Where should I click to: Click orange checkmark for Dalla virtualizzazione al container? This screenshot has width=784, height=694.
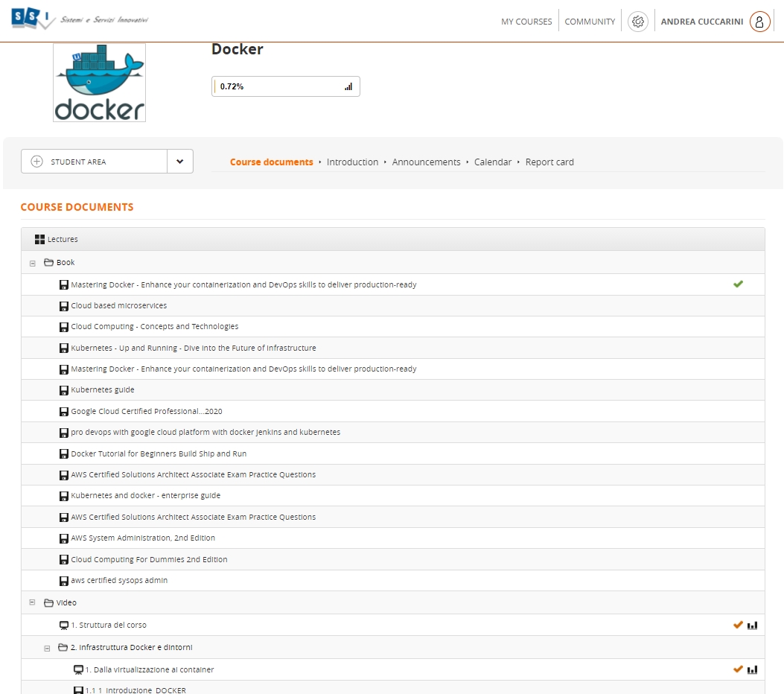pyautogui.click(x=738, y=669)
